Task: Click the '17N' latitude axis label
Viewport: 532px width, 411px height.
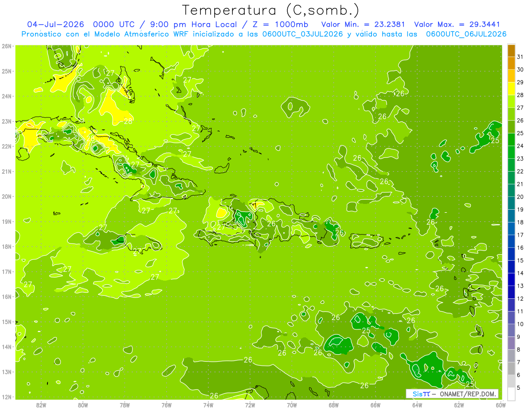Action: tap(7, 271)
